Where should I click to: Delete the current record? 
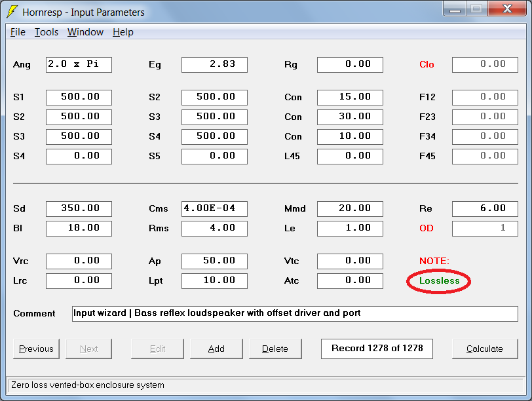275,349
